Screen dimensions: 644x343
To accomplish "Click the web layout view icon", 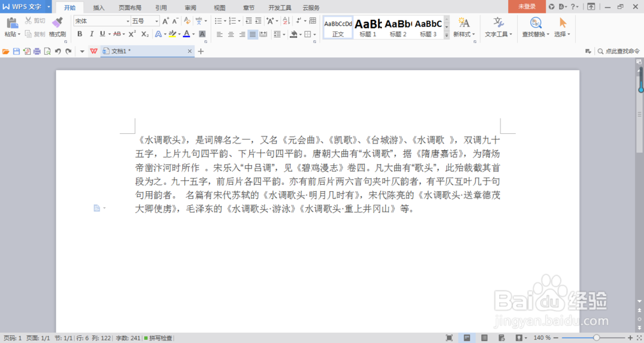I will [x=502, y=338].
